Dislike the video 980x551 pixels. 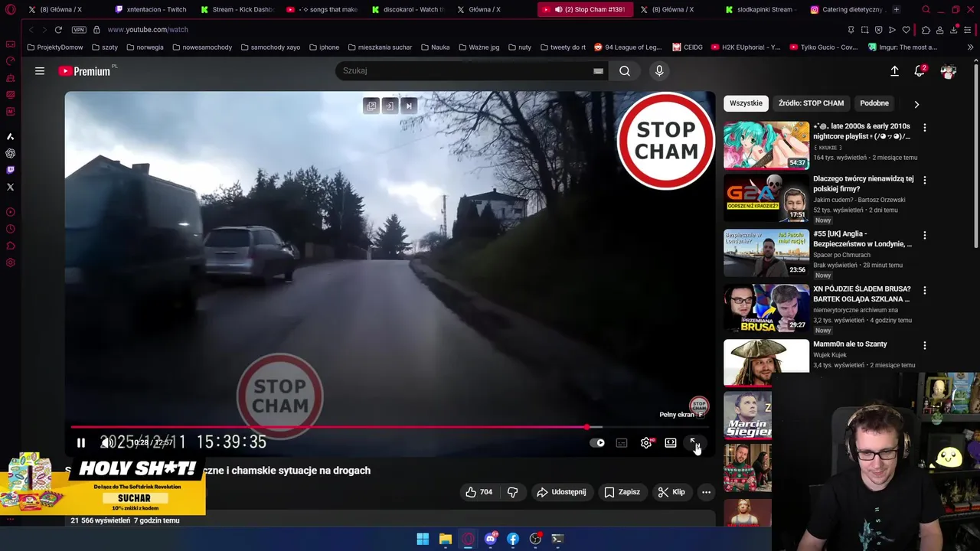pyautogui.click(x=513, y=492)
